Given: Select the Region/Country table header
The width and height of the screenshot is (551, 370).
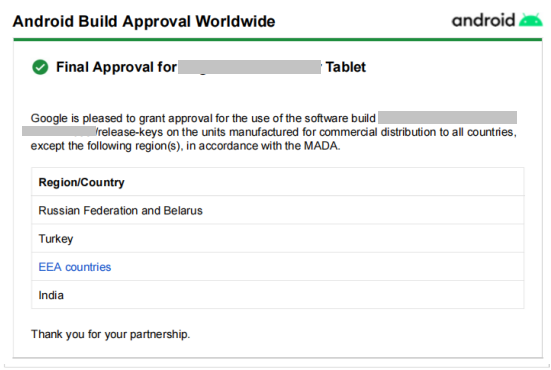Looking at the screenshot, I should (278, 182).
